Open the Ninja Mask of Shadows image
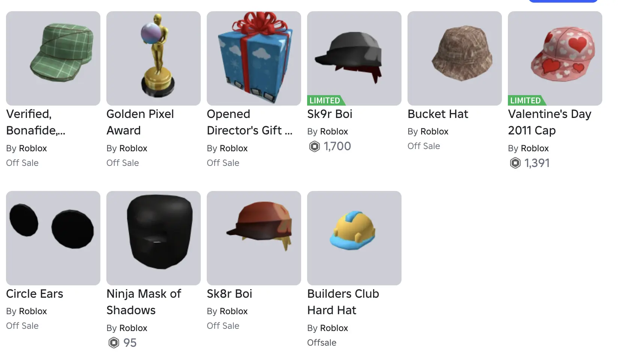This screenshot has height=364, width=618. [x=154, y=238]
